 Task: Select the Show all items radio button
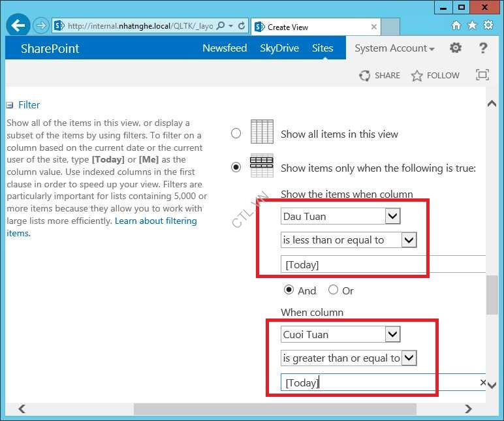click(236, 133)
